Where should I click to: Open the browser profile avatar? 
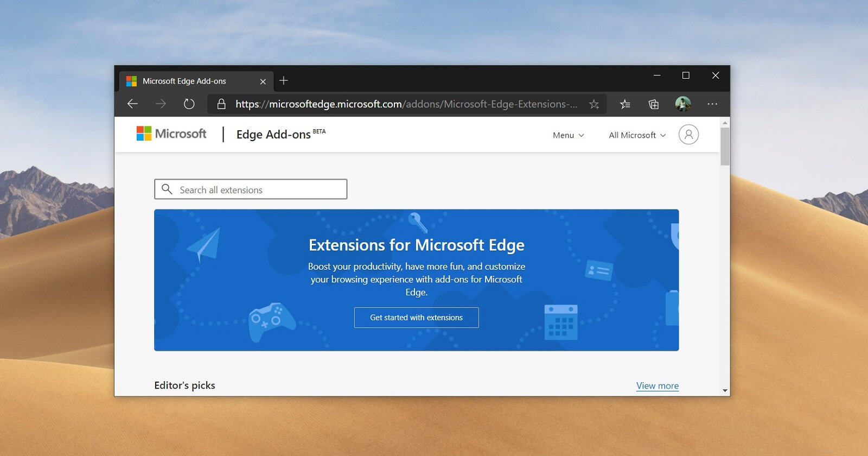point(683,104)
